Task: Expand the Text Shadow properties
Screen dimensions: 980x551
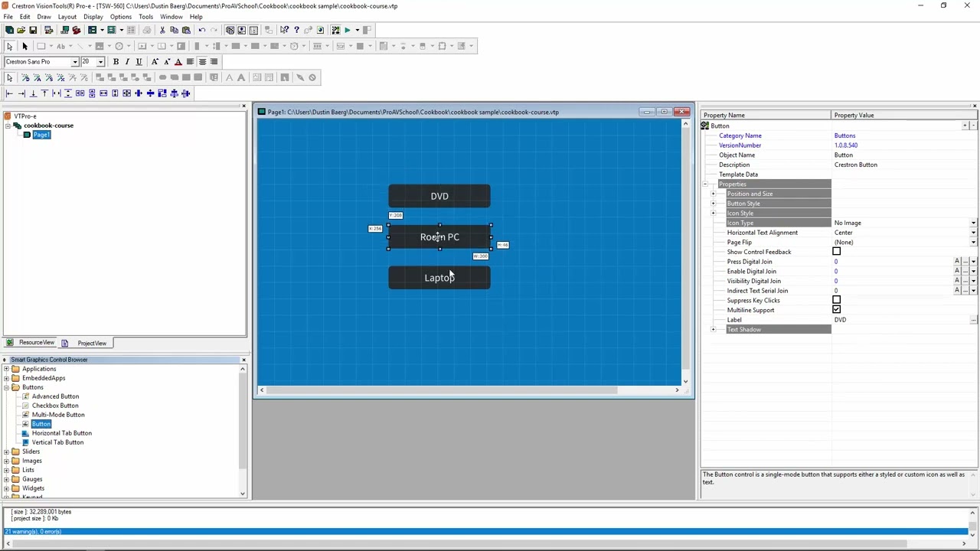Action: click(714, 330)
